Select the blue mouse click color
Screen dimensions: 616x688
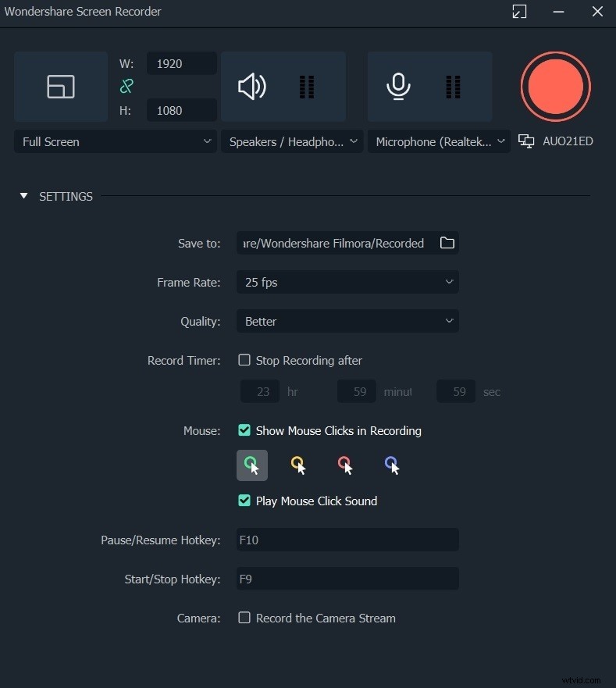pyautogui.click(x=392, y=465)
